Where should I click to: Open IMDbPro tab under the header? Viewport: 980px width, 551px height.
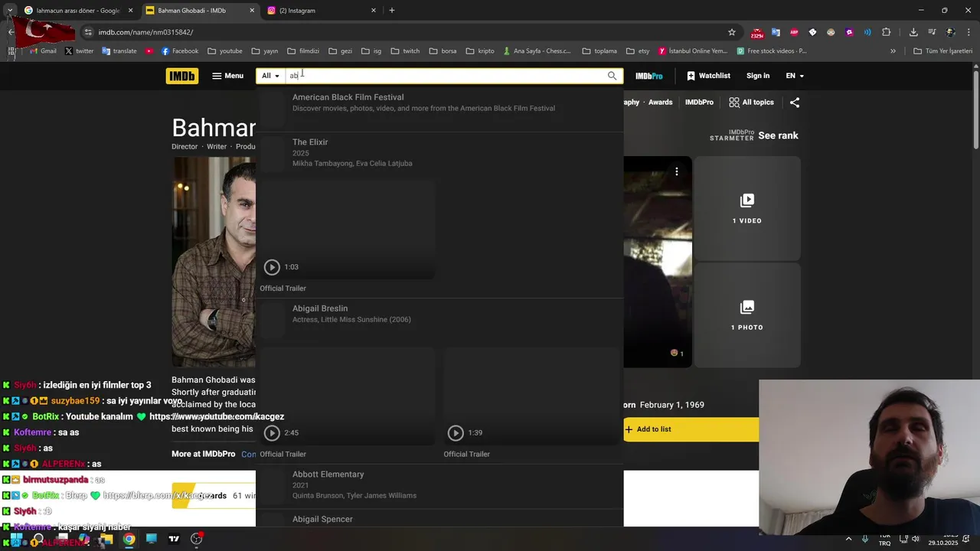tap(699, 102)
